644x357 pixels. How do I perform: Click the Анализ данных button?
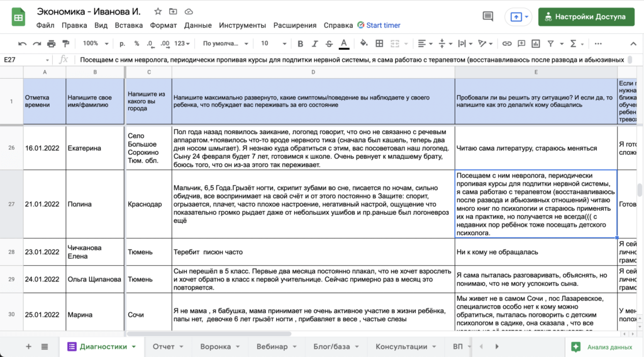pyautogui.click(x=602, y=347)
